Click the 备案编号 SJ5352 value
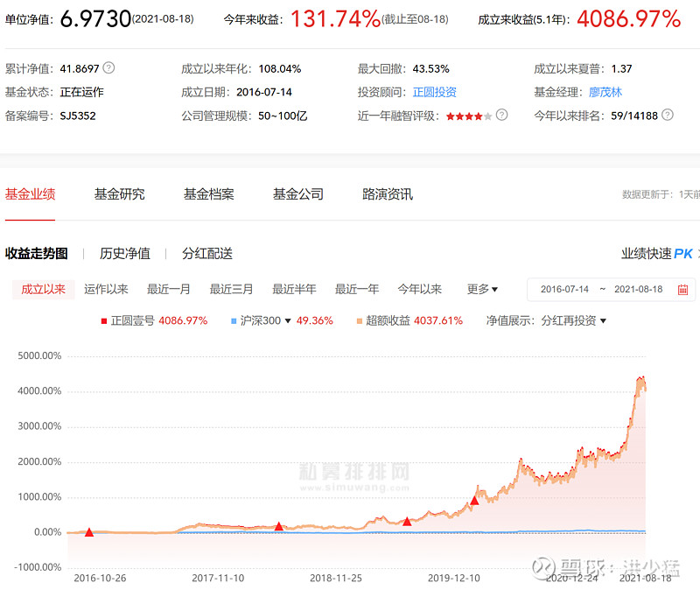 pyautogui.click(x=78, y=116)
